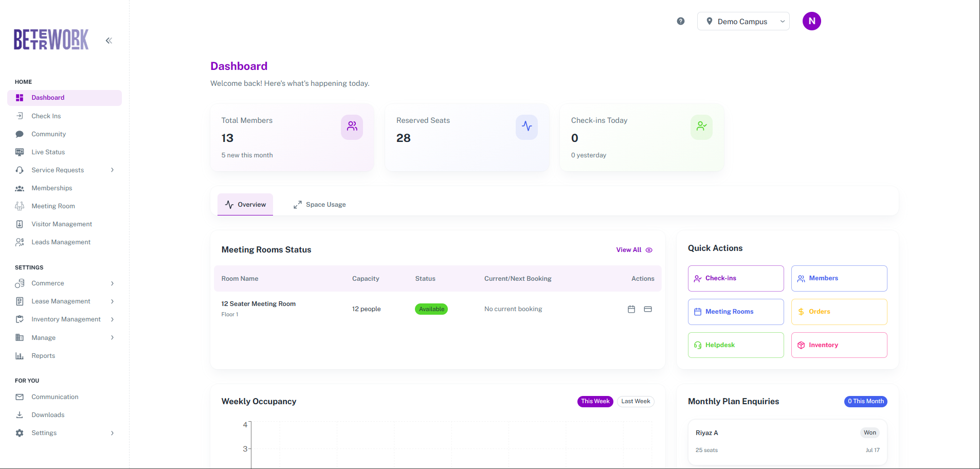Toggle the Last Week occupancy view

635,401
